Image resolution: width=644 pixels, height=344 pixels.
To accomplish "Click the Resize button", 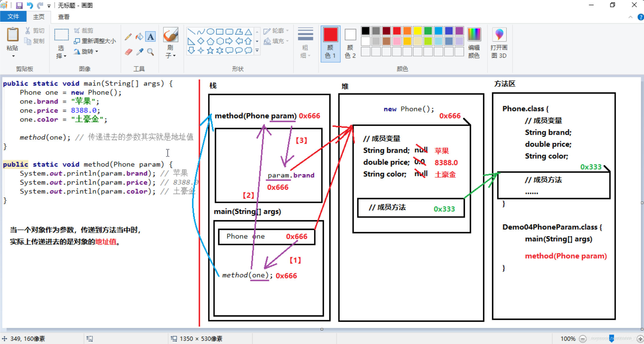I will click(x=95, y=41).
